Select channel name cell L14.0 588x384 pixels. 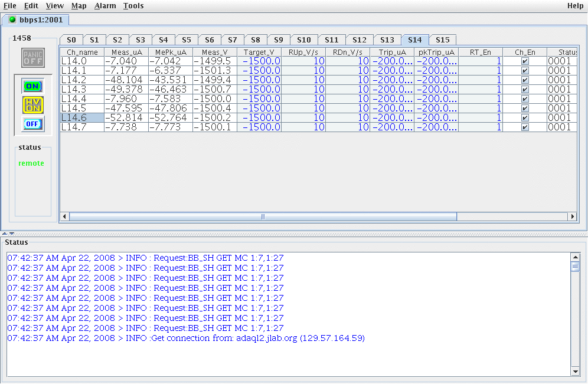click(x=82, y=61)
